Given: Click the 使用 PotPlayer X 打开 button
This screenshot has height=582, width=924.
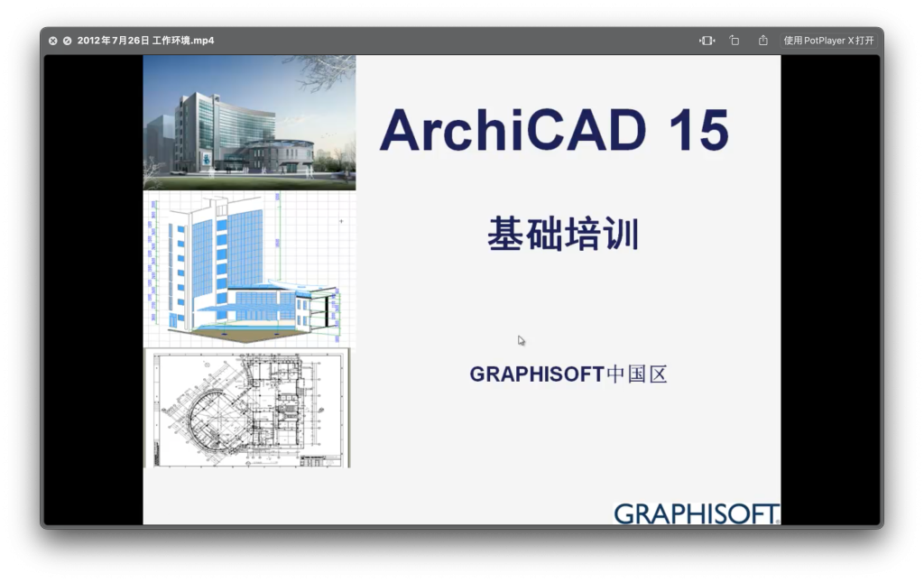Looking at the screenshot, I should coord(828,41).
